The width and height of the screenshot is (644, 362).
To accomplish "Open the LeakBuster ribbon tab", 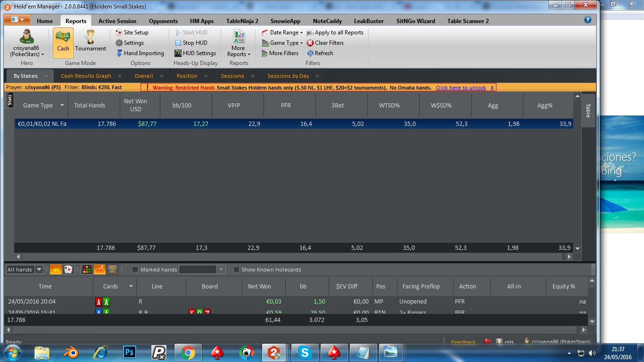I will pos(369,21).
